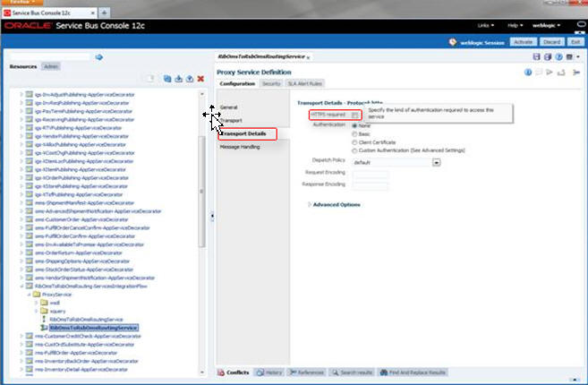Click the search go arrow icon
This screenshot has height=385, width=588.
[x=99, y=57]
